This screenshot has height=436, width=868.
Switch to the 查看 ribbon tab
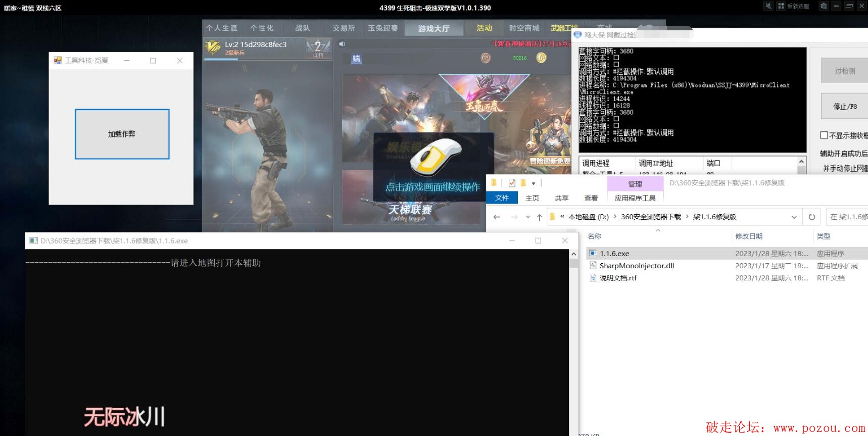(591, 198)
